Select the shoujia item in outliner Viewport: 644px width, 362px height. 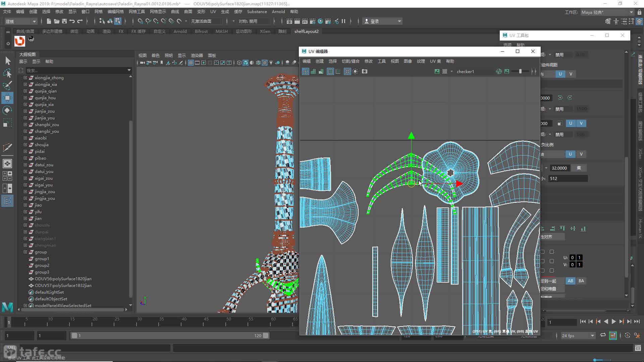point(42,144)
